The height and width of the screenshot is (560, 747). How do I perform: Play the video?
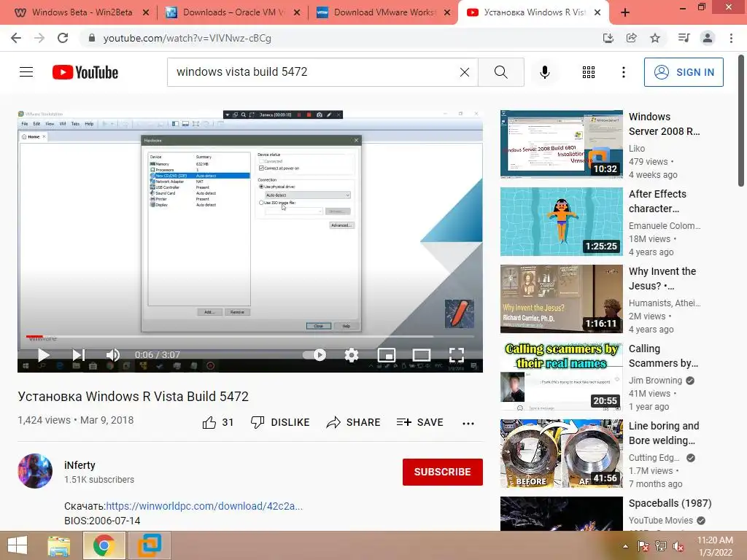pyautogui.click(x=43, y=355)
